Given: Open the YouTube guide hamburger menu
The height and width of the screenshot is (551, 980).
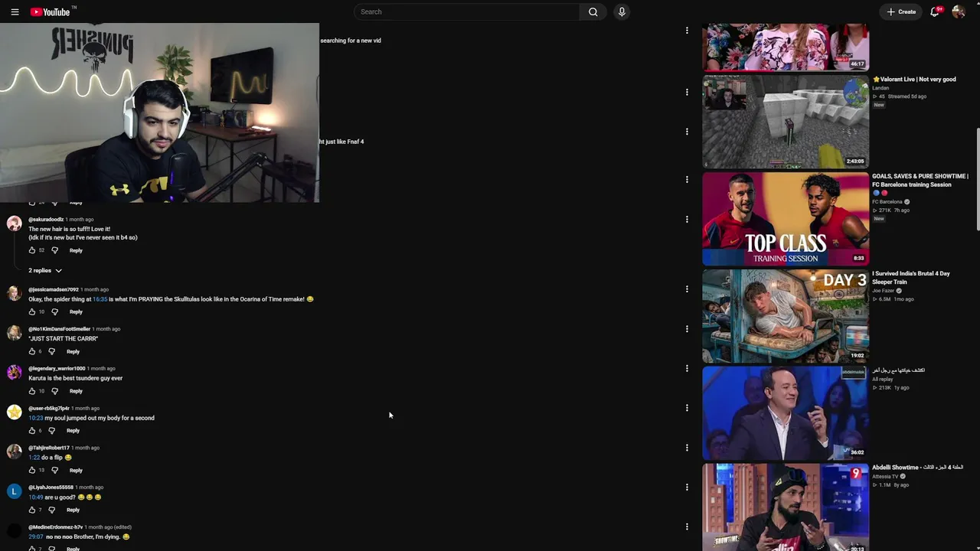Looking at the screenshot, I should pyautogui.click(x=15, y=11).
